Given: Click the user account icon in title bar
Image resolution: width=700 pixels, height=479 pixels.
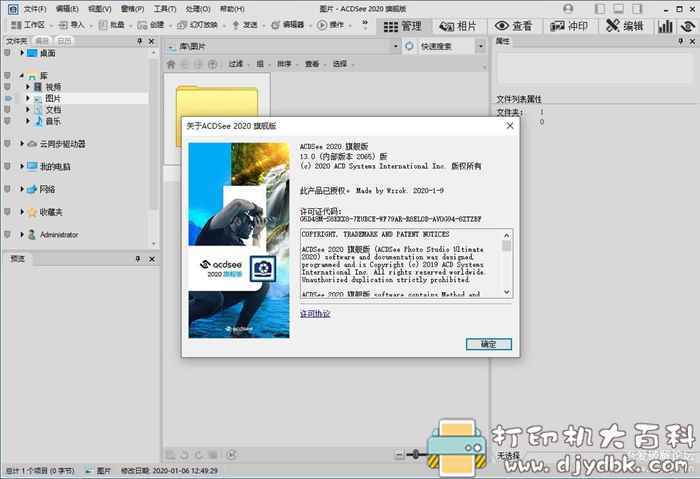Looking at the screenshot, I should click(x=568, y=8).
